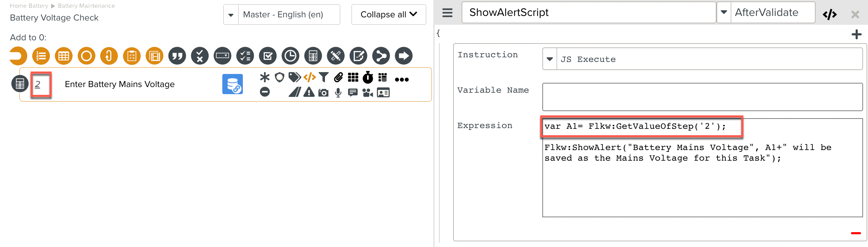Click the microphone icon on the step
Image resolution: width=868 pixels, height=247 pixels.
338,93
